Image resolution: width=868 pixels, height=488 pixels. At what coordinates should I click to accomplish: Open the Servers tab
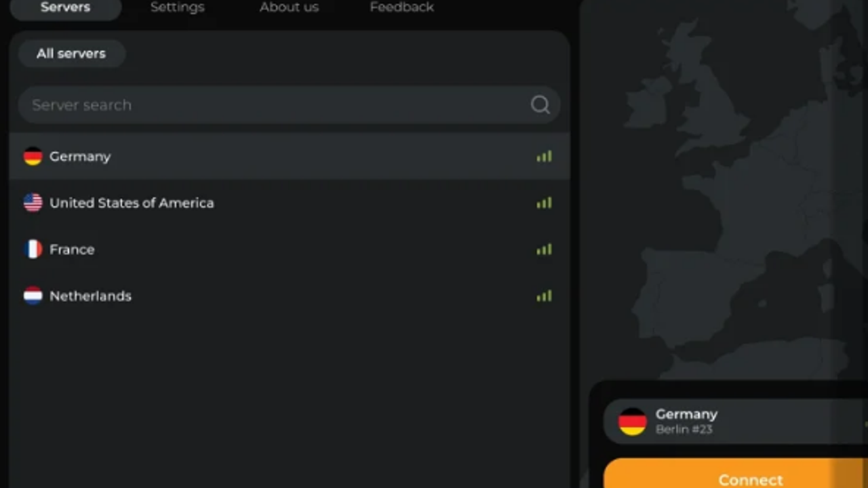pos(65,7)
